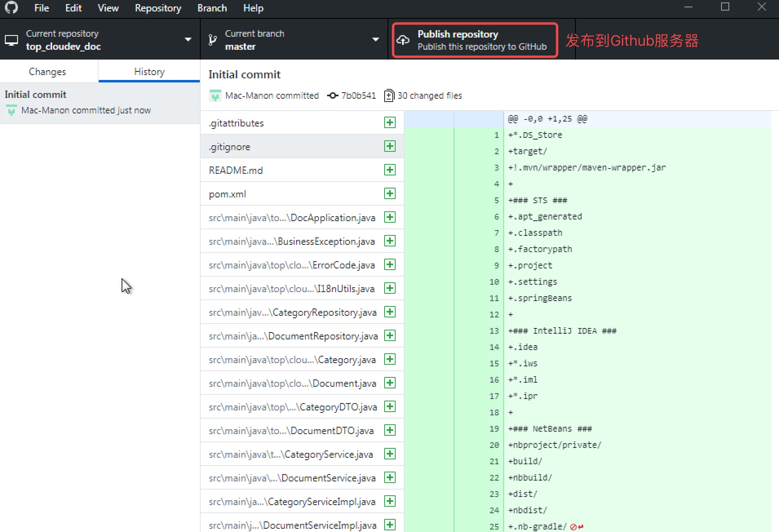Click added icon for DocumentService.java

coord(390,477)
